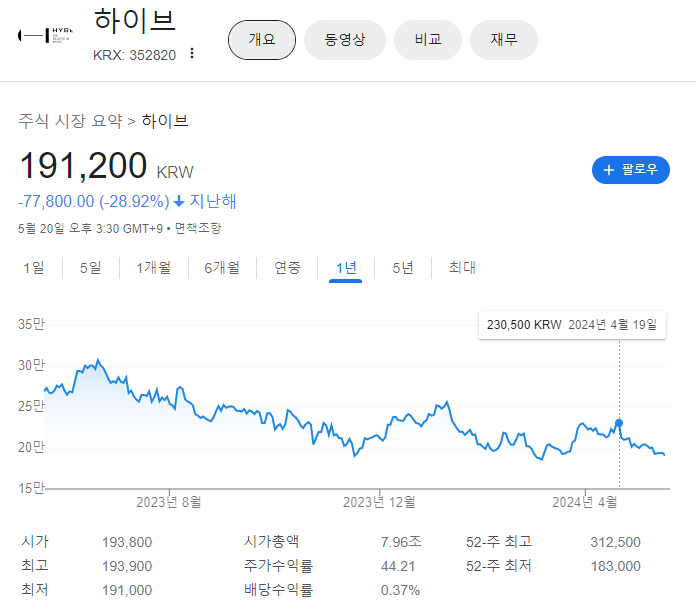Click the 최저 value 191,000
Viewport: 696px width, 611px height.
point(127,590)
